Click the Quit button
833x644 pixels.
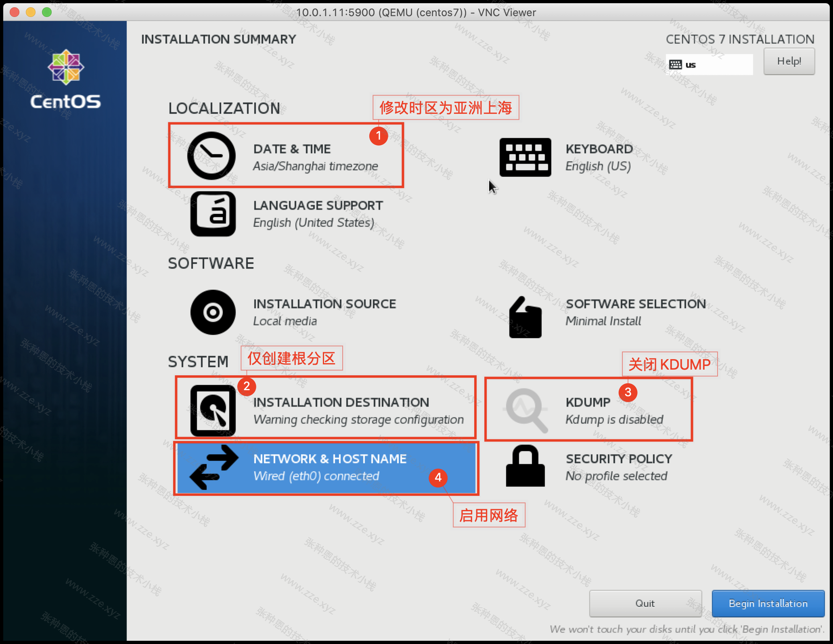(645, 603)
